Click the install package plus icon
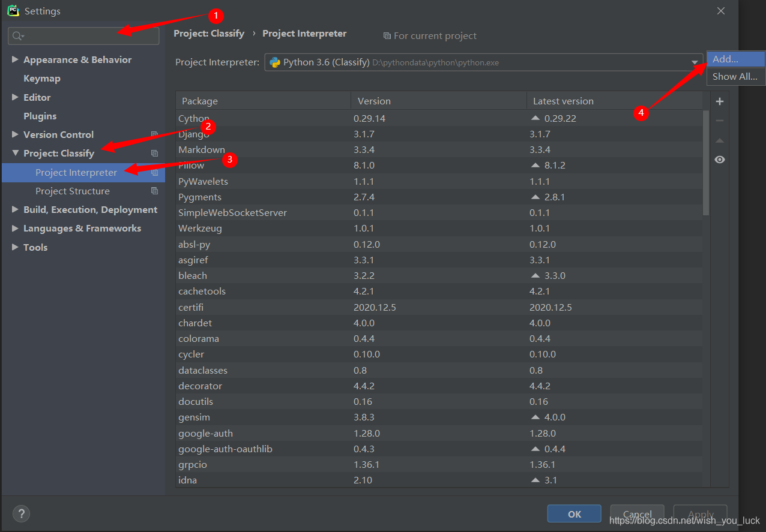The height and width of the screenshot is (532, 766). [x=720, y=101]
